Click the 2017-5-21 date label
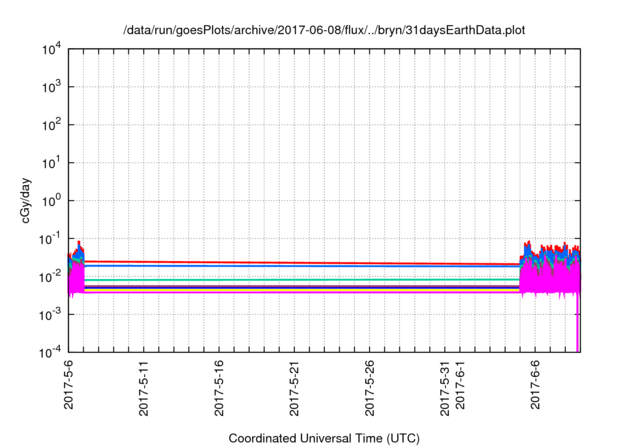Viewport: 640px width, 448px height. tap(294, 388)
